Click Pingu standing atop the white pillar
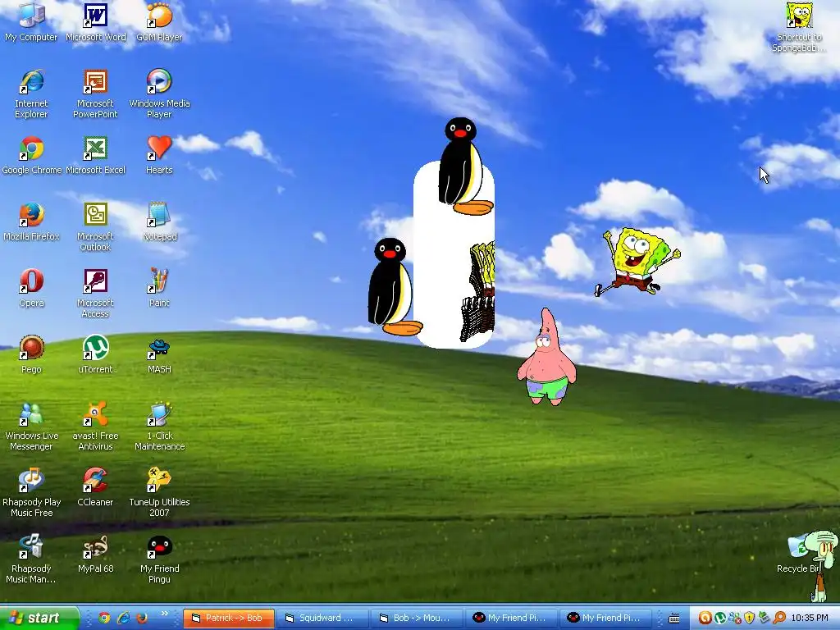 tap(464, 166)
